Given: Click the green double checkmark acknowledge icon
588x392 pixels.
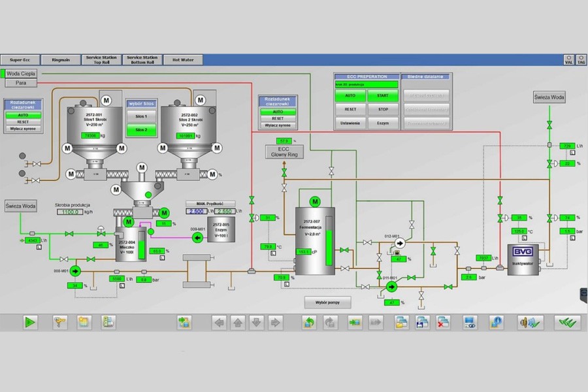Looking at the screenshot, I should pyautogui.click(x=567, y=321).
